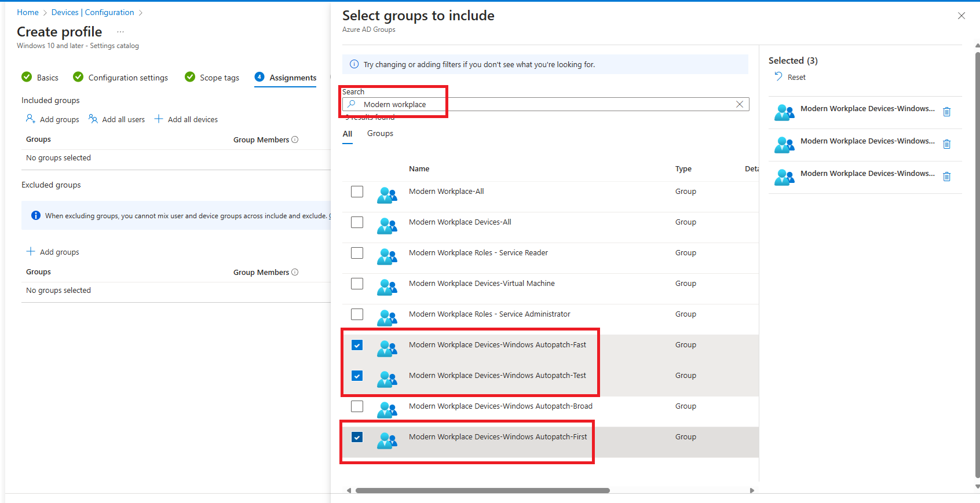
Task: Click the third selected group's avatar icon
Action: click(784, 177)
